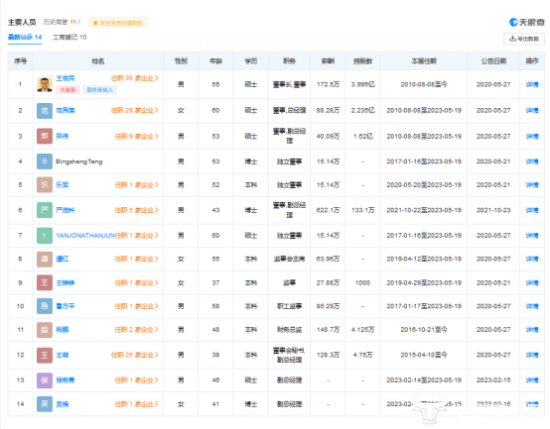
Task: Switch to the 最新公示 14 tab
Action: pyautogui.click(x=25, y=37)
